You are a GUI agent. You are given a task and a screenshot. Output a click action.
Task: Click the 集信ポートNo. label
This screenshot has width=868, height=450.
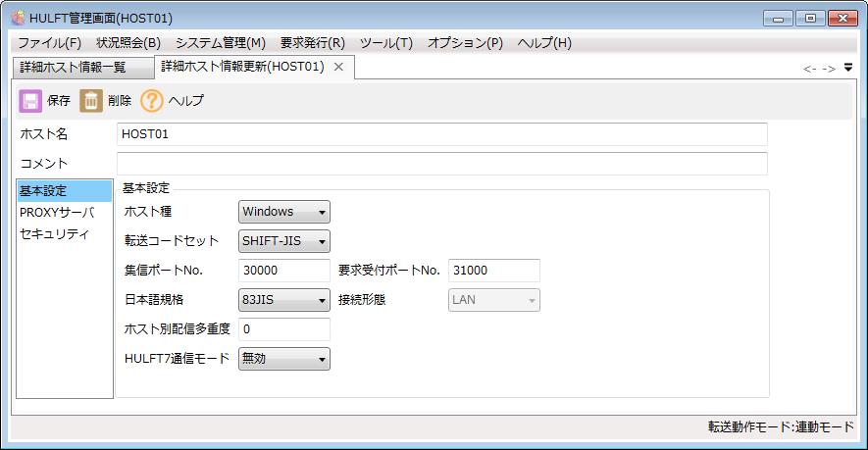164,271
